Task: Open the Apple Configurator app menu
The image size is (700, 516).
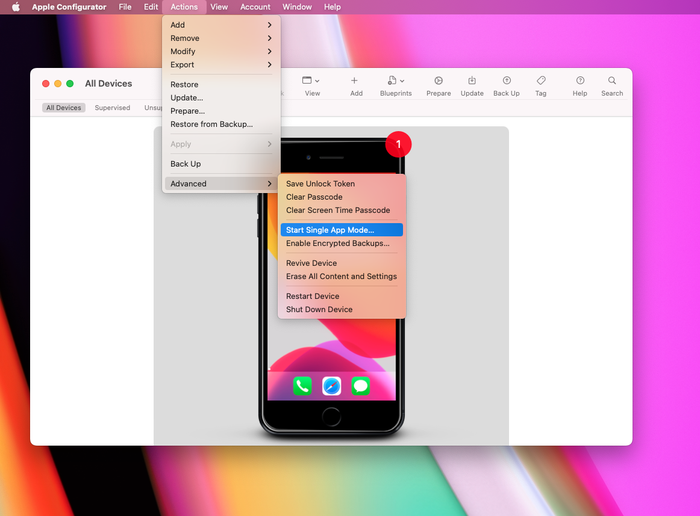Action: tap(69, 7)
